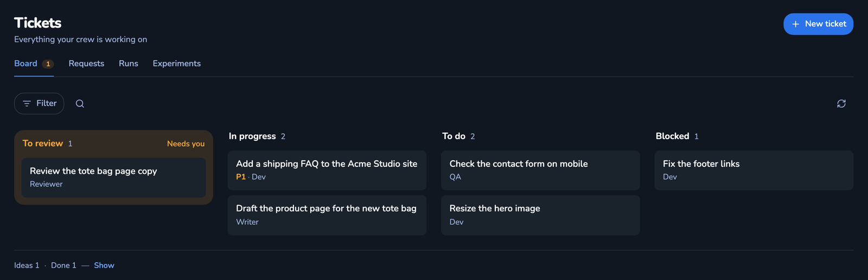Open ticket Add a shipping FAQ to Acme Studio site
The height and width of the screenshot is (280, 868).
tap(327, 170)
